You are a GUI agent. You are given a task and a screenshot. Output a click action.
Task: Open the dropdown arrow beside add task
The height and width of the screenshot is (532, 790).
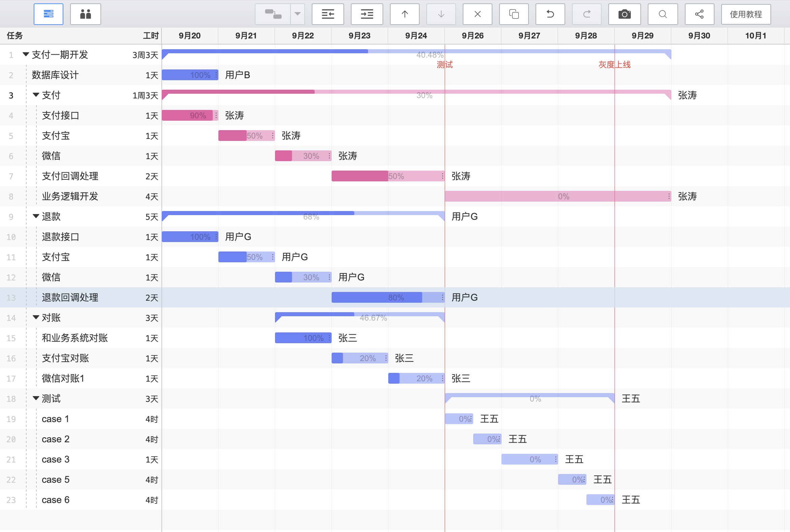[298, 14]
